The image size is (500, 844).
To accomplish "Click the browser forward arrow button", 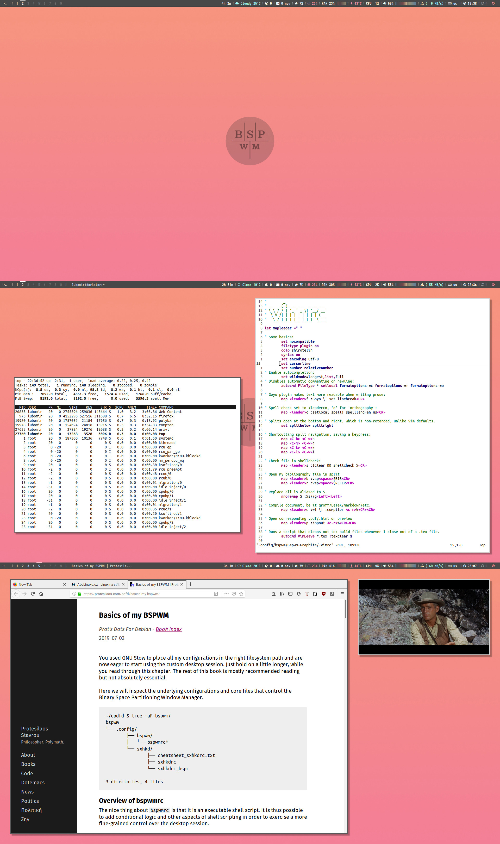I will click(x=24, y=594).
